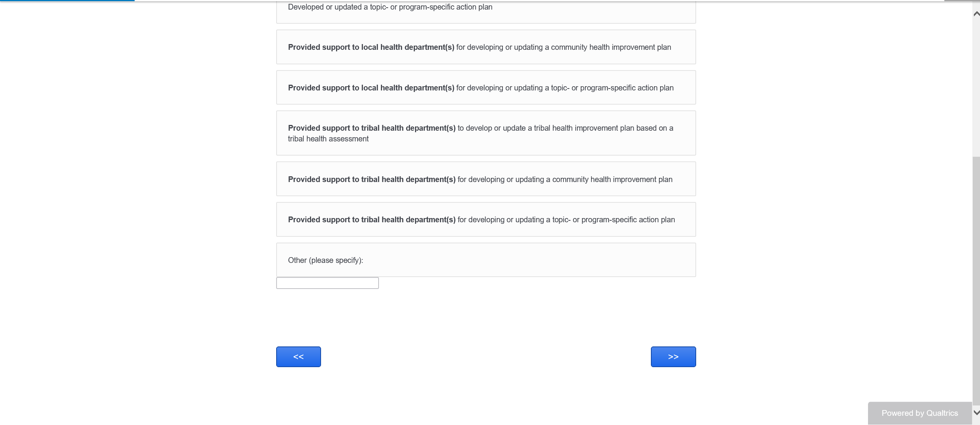Select local health department topic-specific action plan option

(x=486, y=88)
